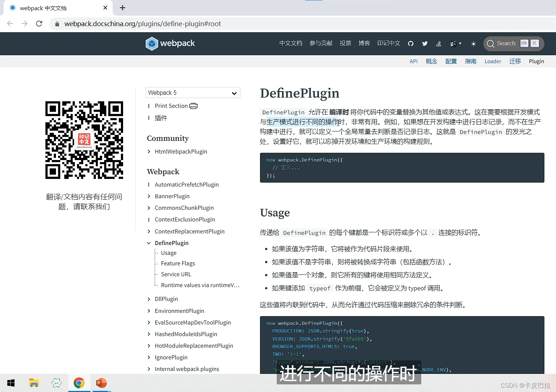Open the 参与贡献 header menu

[x=321, y=43]
